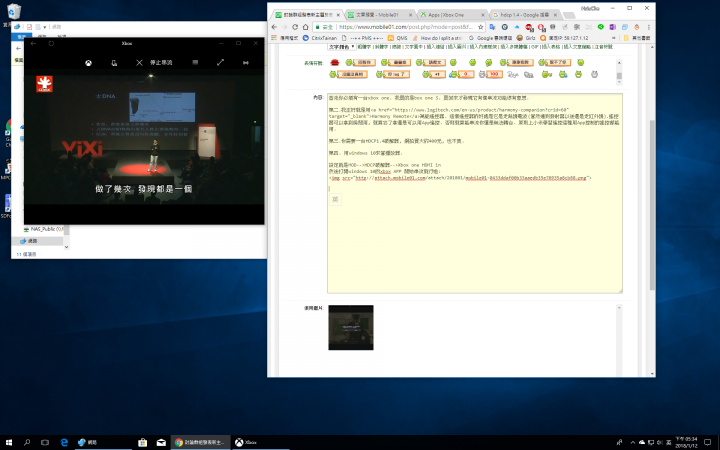Switch to the Apps | Xbox One tab
Viewport: 720px width, 450px height.
(452, 15)
